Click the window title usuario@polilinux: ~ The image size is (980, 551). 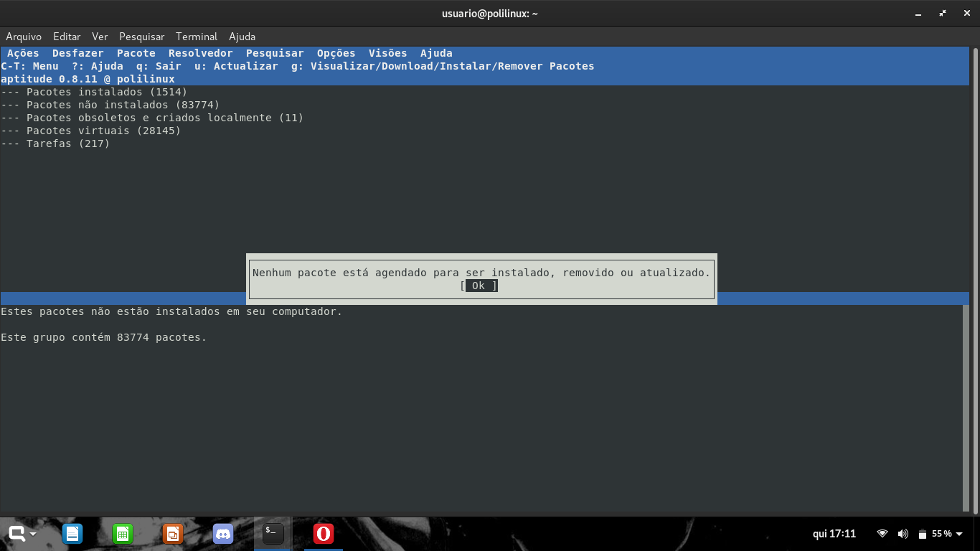[x=490, y=14]
